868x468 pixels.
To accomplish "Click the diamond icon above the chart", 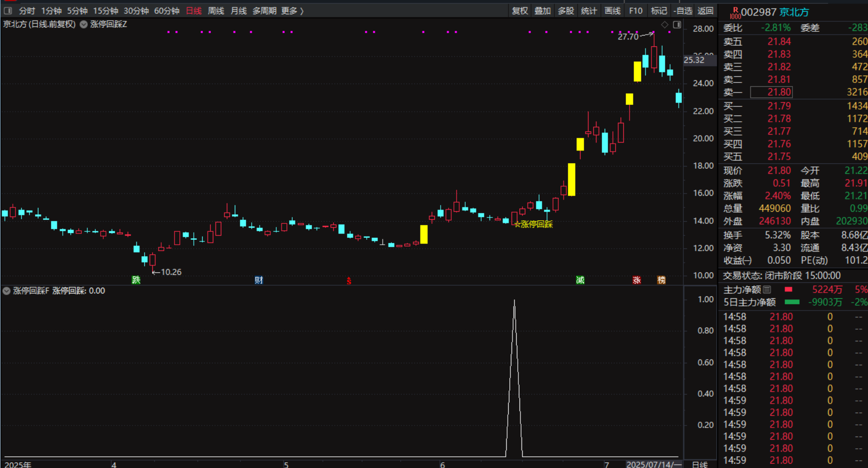I will pos(665,24).
